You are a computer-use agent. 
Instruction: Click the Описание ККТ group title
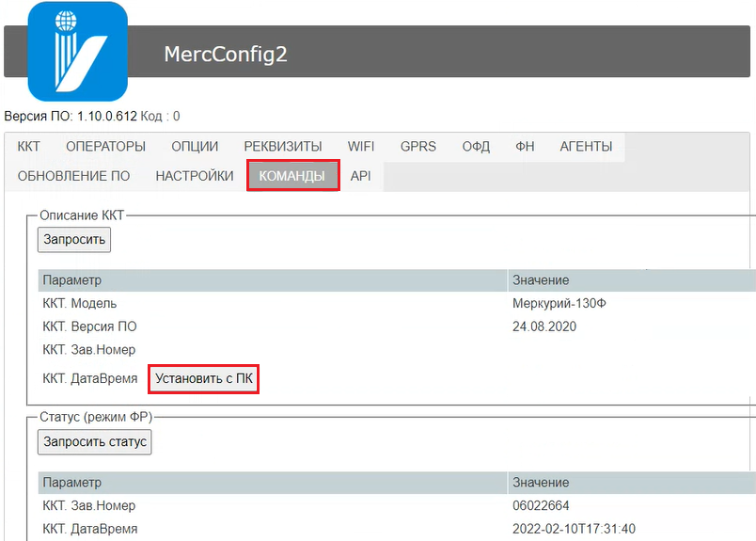pyautogui.click(x=82, y=215)
